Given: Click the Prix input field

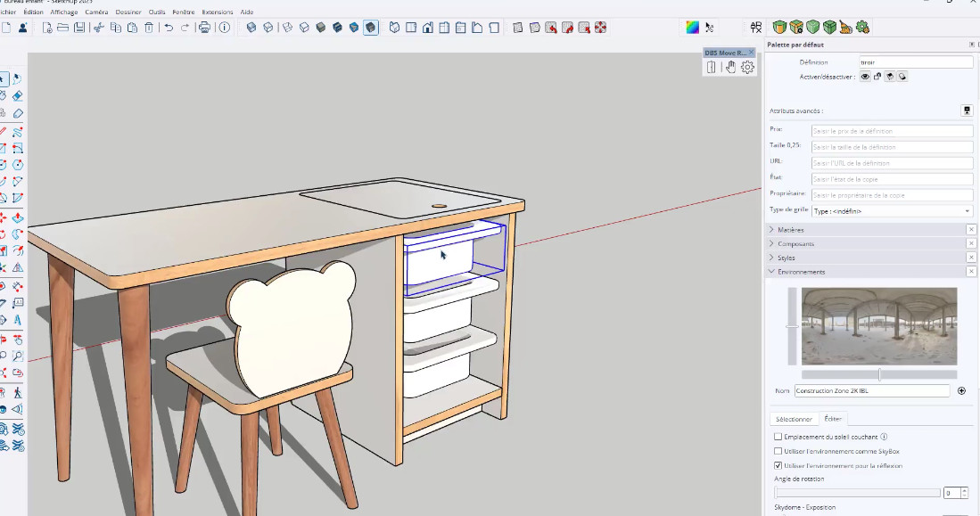Looking at the screenshot, I should (x=892, y=131).
